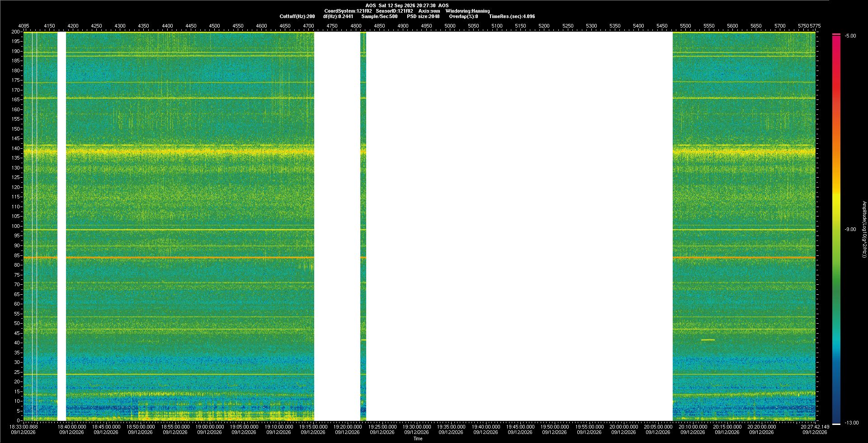Click the 200 Hz frequency axis label
Image resolution: width=868 pixels, height=443 pixels.
coord(16,32)
